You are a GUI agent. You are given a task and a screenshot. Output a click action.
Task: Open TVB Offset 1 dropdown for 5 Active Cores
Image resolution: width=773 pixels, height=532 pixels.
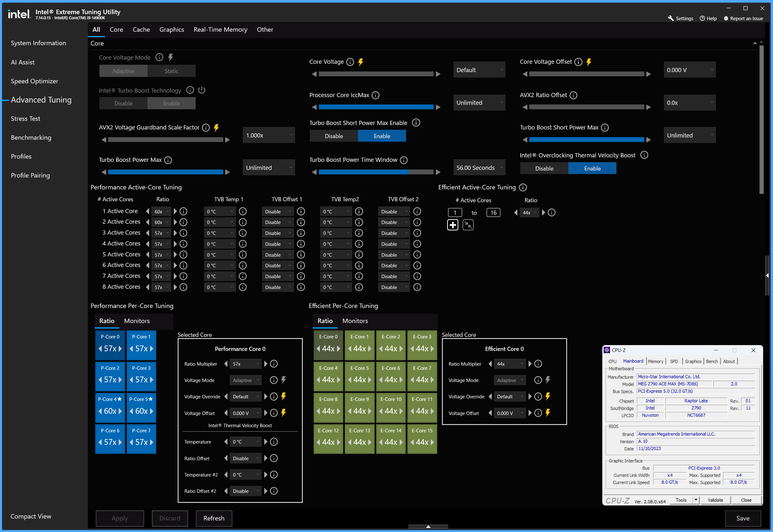(278, 255)
